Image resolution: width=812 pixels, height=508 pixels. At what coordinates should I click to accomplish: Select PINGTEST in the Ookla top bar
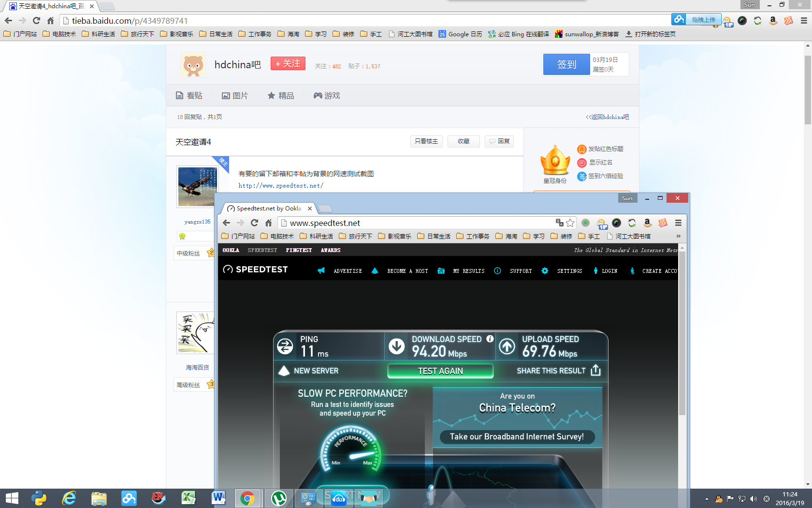click(299, 250)
